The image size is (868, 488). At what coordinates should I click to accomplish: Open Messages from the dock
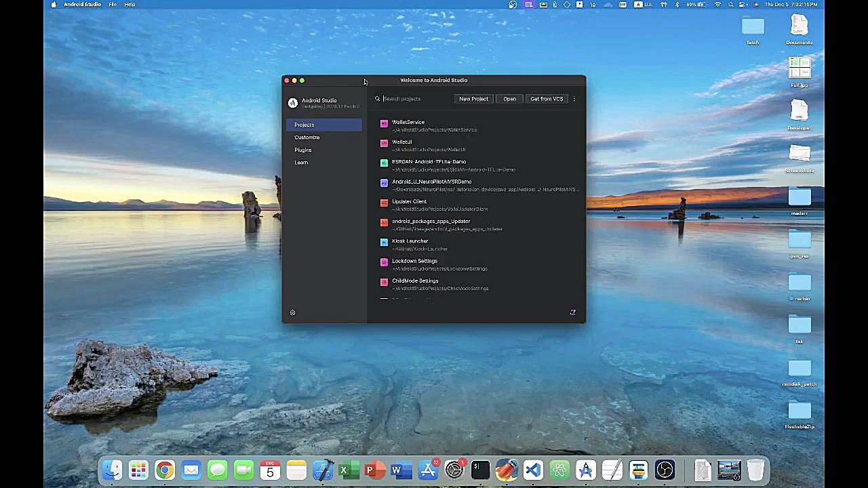click(218, 470)
